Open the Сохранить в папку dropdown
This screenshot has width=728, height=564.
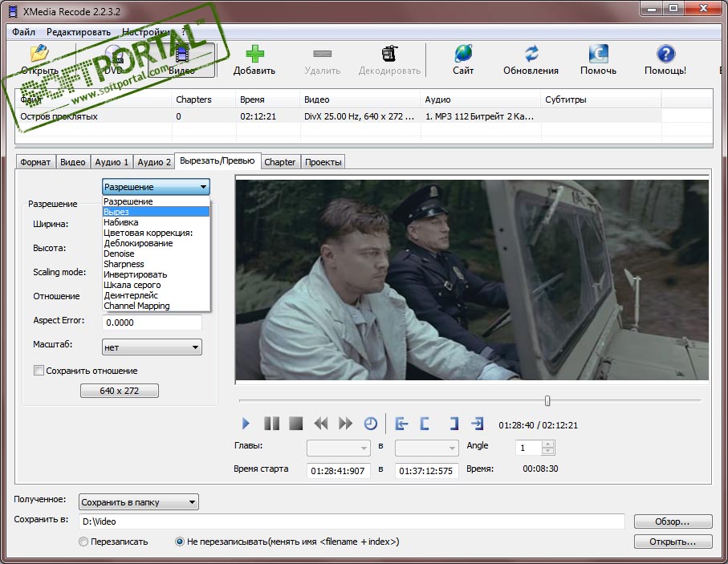pos(139,502)
